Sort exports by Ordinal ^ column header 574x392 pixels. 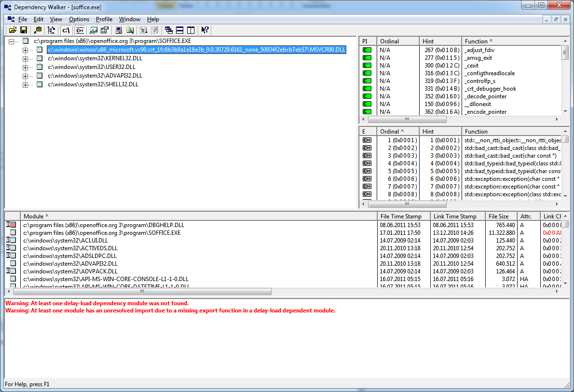pyautogui.click(x=397, y=132)
